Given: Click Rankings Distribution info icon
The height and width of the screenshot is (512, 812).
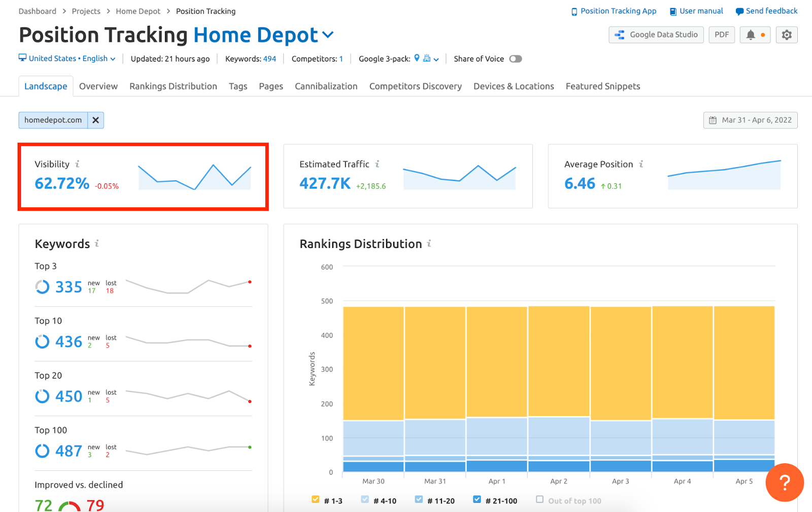Looking at the screenshot, I should coord(429,243).
